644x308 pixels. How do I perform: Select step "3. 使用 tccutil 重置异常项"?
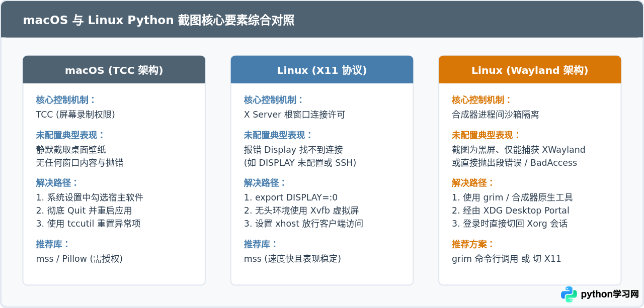(89, 224)
